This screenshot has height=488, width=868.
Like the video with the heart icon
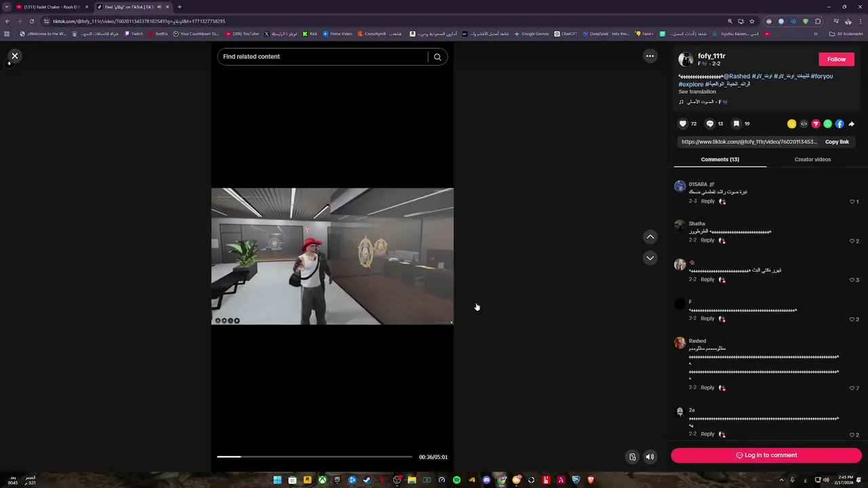[683, 124]
